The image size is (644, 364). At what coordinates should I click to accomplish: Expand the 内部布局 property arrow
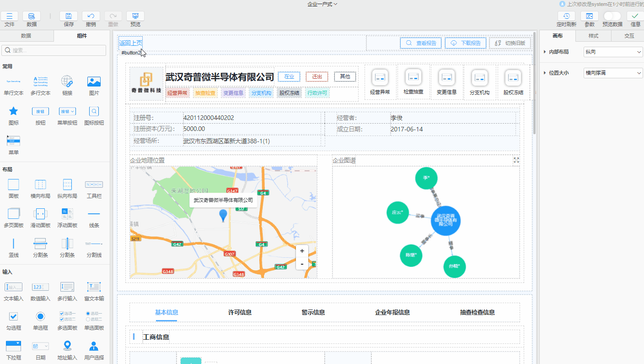[545, 52]
